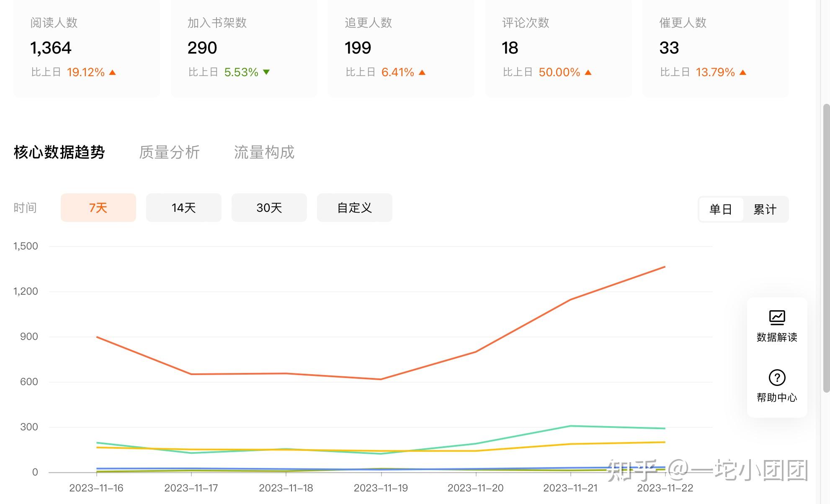The image size is (830, 504).
Task: Click the 900 y-axis label
Action: (x=29, y=337)
